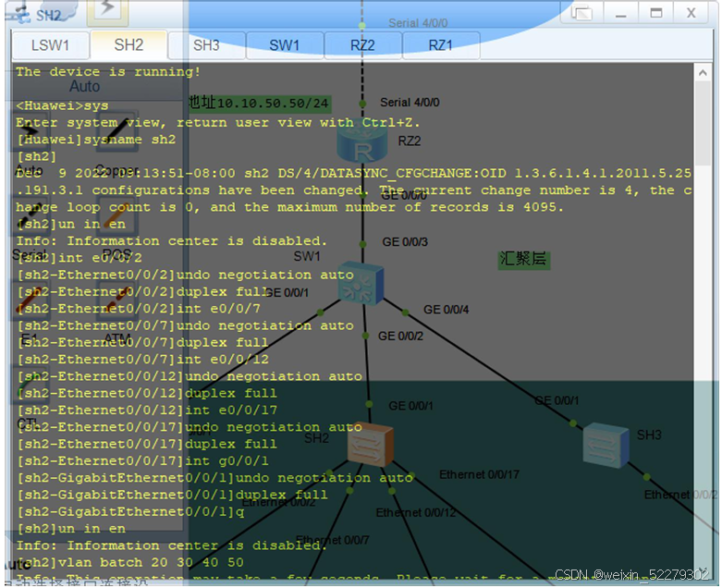Click the 'GE 0/0/4' port label
Image resolution: width=722 pixels, height=588 pixels.
446,310
